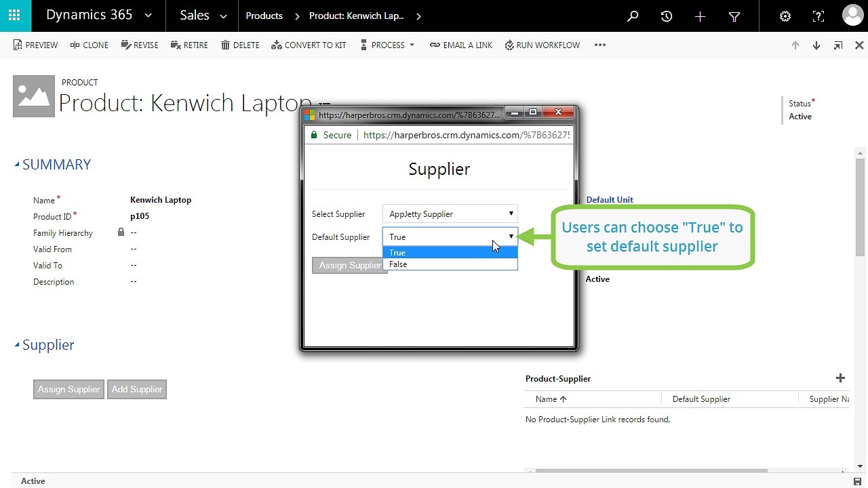
Task: Expand the Dynamics 365 dropdown chevron
Action: (x=149, y=16)
